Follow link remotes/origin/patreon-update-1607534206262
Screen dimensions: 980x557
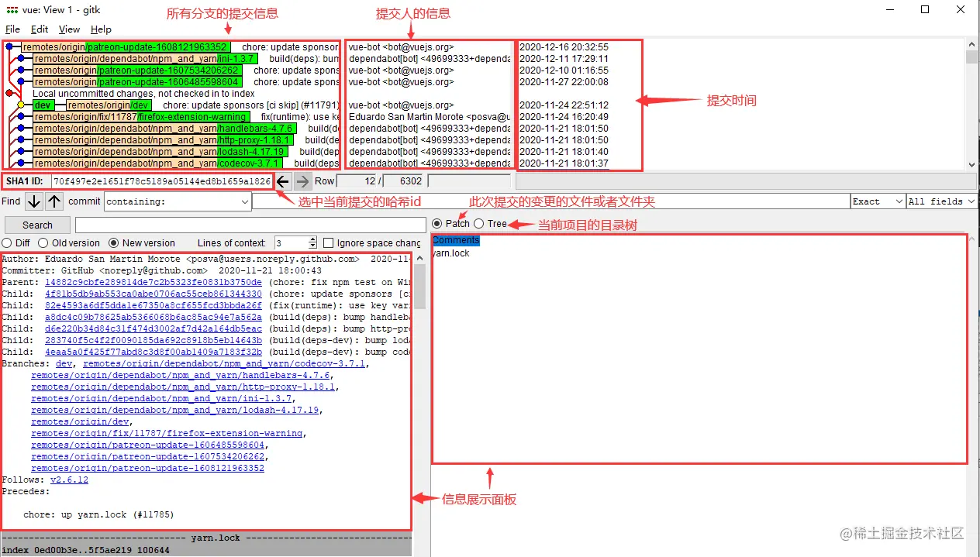pyautogui.click(x=148, y=456)
